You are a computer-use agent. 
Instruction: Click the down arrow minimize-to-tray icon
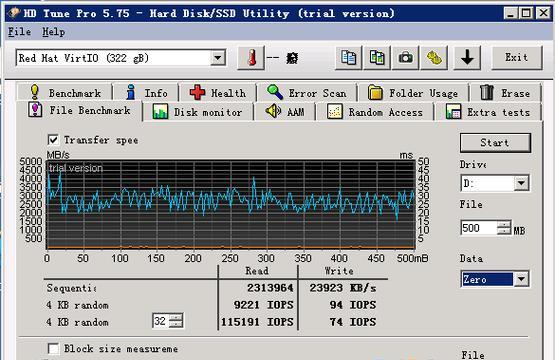click(467, 58)
